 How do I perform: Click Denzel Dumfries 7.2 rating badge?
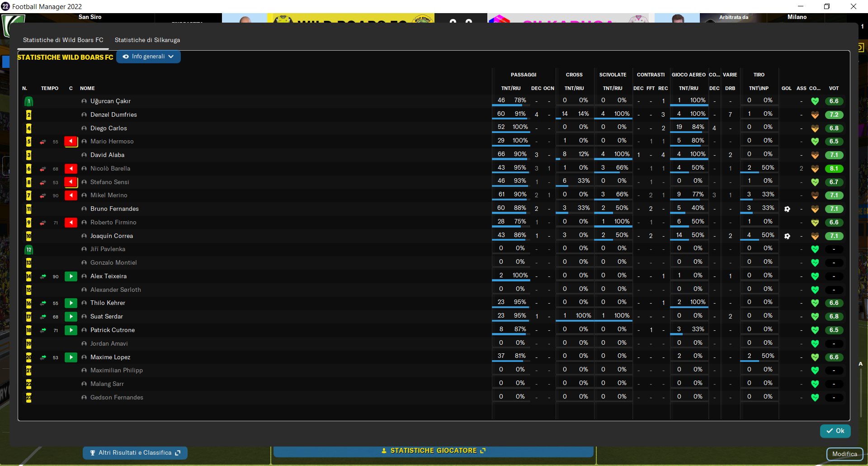(834, 115)
